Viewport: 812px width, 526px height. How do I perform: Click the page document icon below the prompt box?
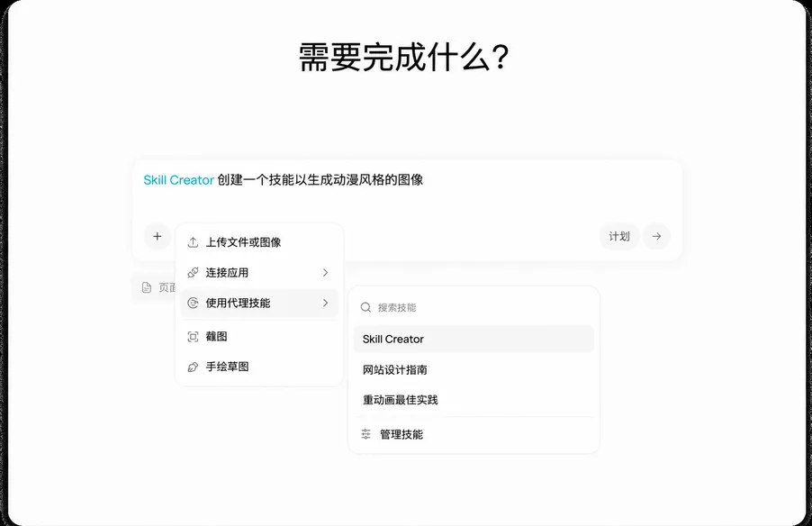(x=147, y=287)
